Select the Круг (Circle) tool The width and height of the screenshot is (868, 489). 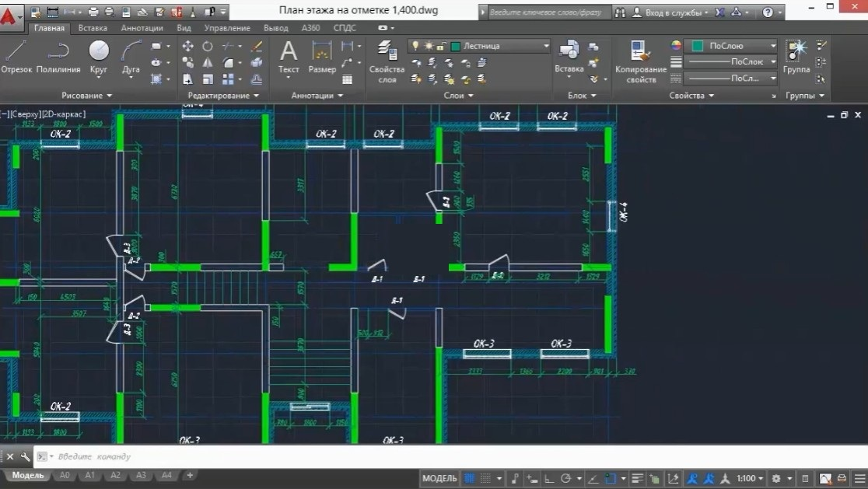pyautogui.click(x=99, y=57)
